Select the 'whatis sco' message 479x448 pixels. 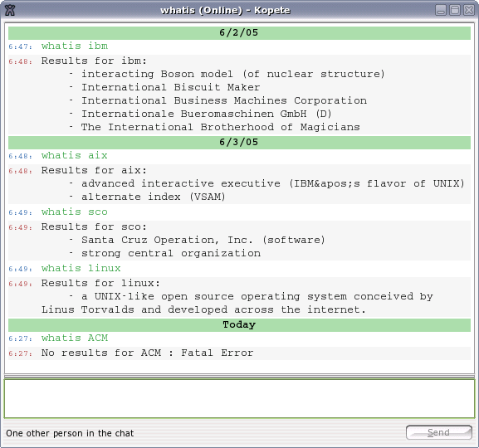(x=74, y=212)
